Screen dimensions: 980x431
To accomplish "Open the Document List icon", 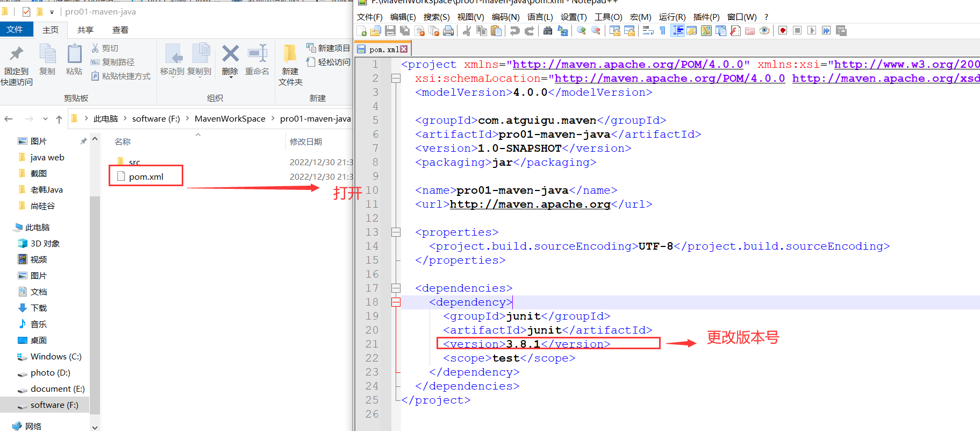I will (720, 31).
